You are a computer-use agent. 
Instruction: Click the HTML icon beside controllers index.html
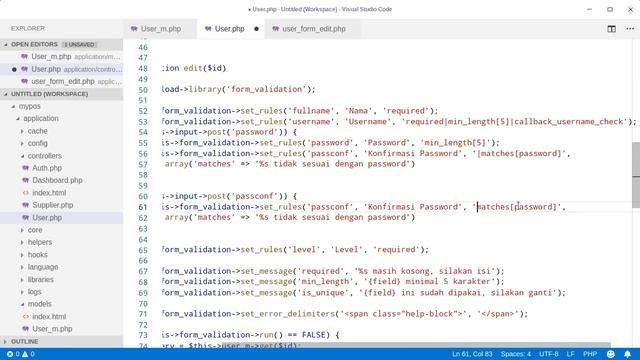click(25, 193)
